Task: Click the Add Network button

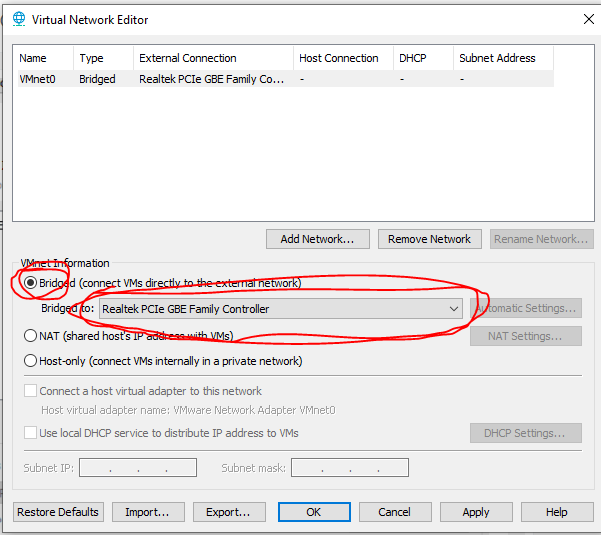Action: click(x=318, y=239)
